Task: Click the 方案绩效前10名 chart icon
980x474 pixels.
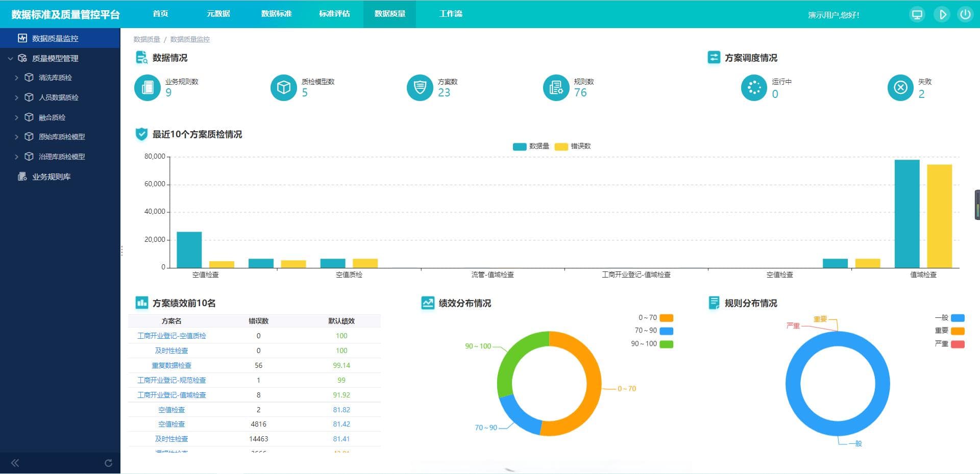Action: (x=141, y=303)
